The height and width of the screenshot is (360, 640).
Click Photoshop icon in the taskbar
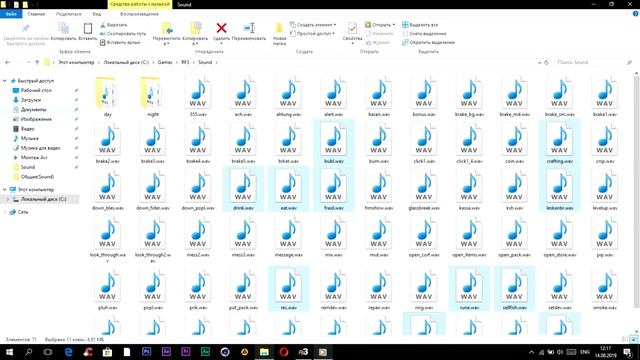tap(147, 351)
